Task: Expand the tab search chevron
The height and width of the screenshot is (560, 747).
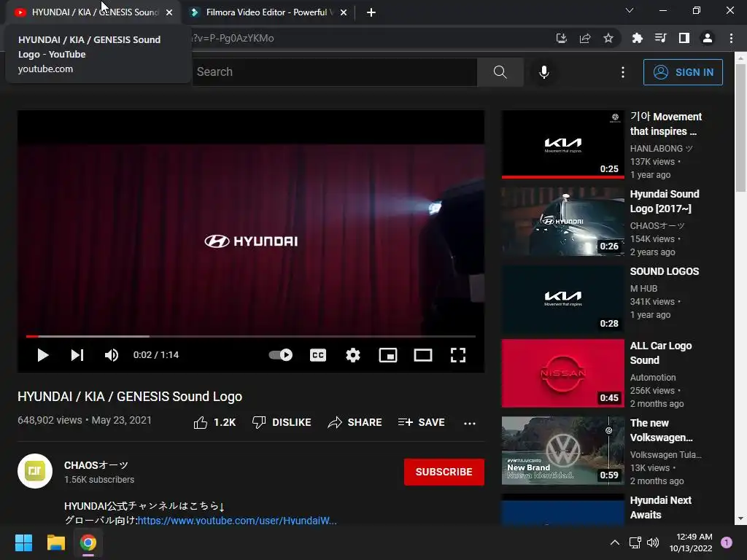Action: click(x=630, y=10)
